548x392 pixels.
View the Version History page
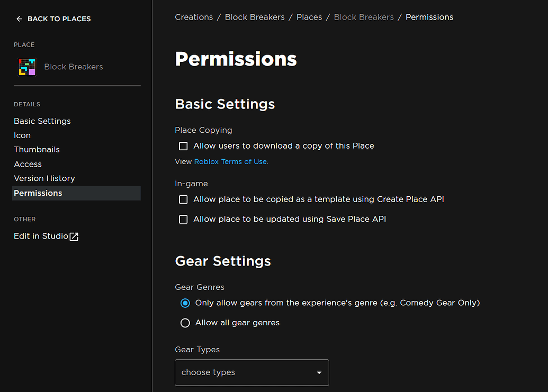point(44,178)
